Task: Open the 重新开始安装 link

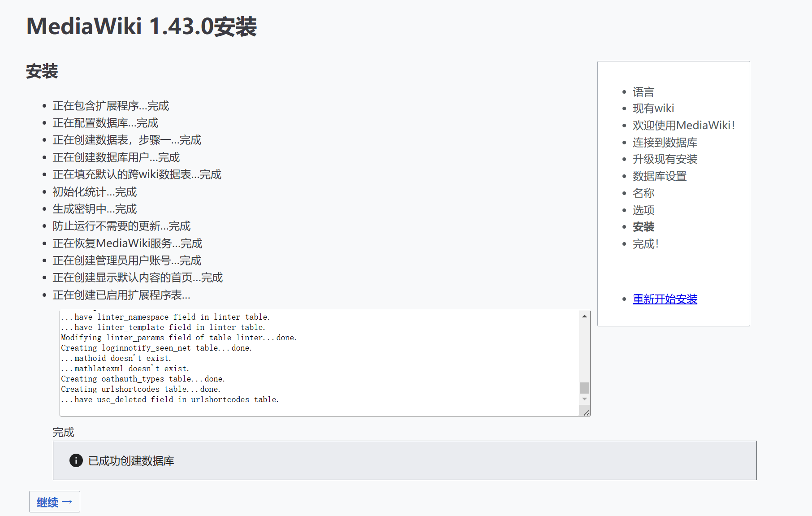Action: click(665, 299)
